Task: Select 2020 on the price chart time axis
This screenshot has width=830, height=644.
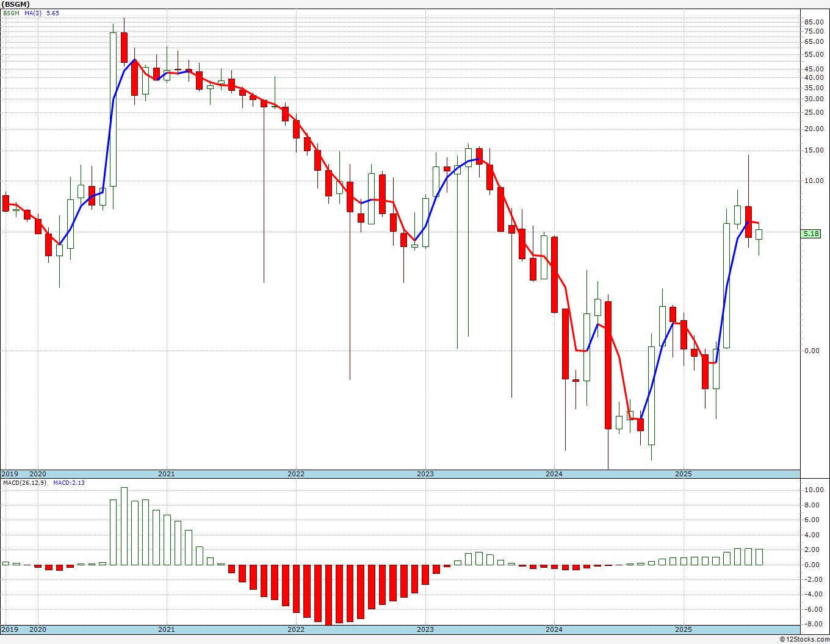Action: coord(38,474)
